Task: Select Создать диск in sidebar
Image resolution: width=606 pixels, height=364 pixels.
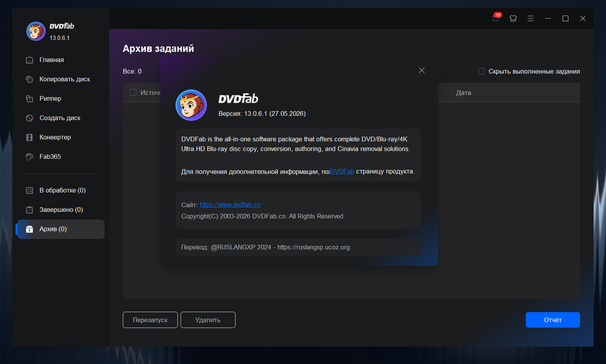Action: point(60,118)
